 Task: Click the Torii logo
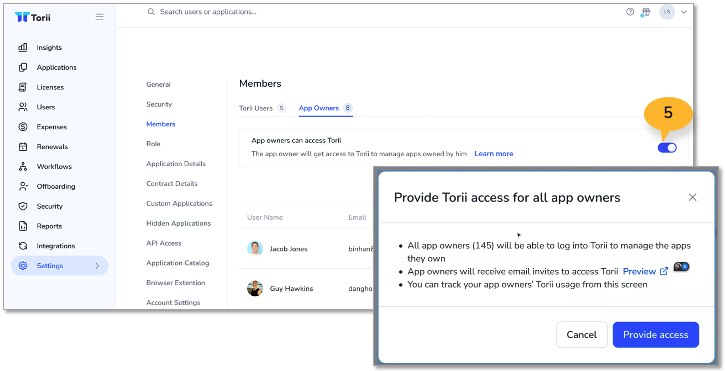coord(32,17)
